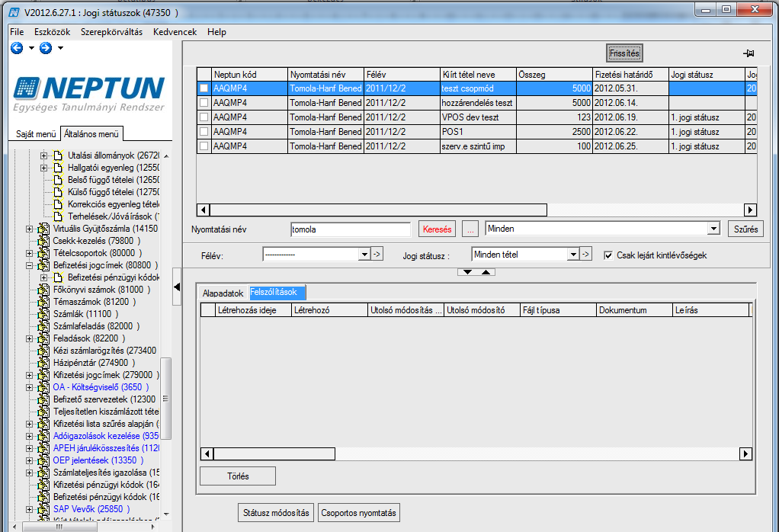Screen dimensions: 779x532
Task: Open the Kedvencek menu
Action: (x=175, y=32)
